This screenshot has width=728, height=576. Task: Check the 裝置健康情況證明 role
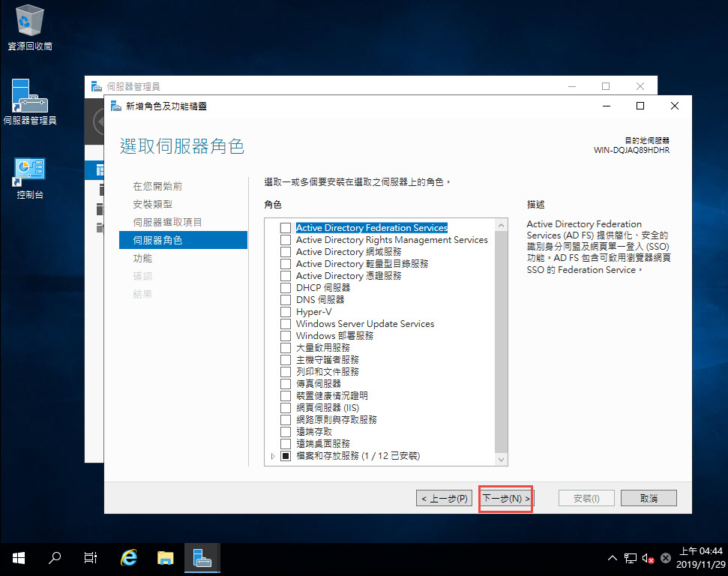(x=286, y=396)
